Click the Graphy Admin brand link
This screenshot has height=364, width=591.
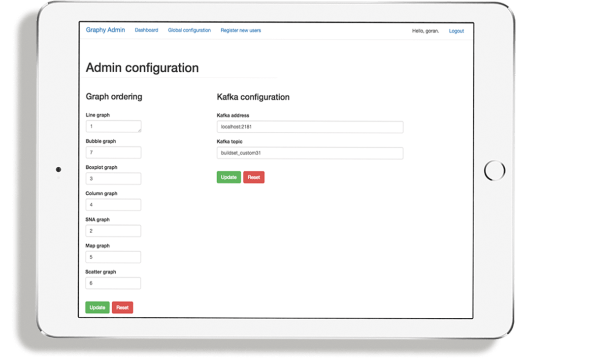coord(105,30)
